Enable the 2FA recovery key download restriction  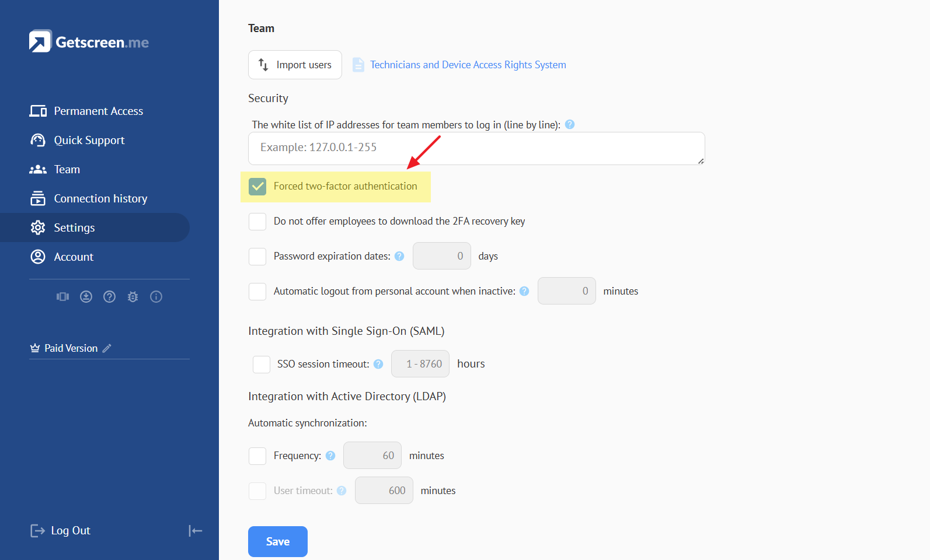coord(257,222)
